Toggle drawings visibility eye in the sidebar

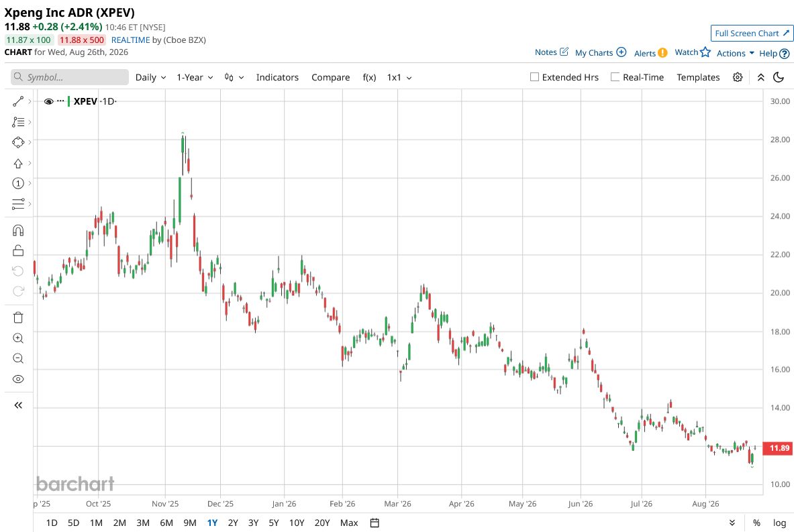pyautogui.click(x=18, y=379)
